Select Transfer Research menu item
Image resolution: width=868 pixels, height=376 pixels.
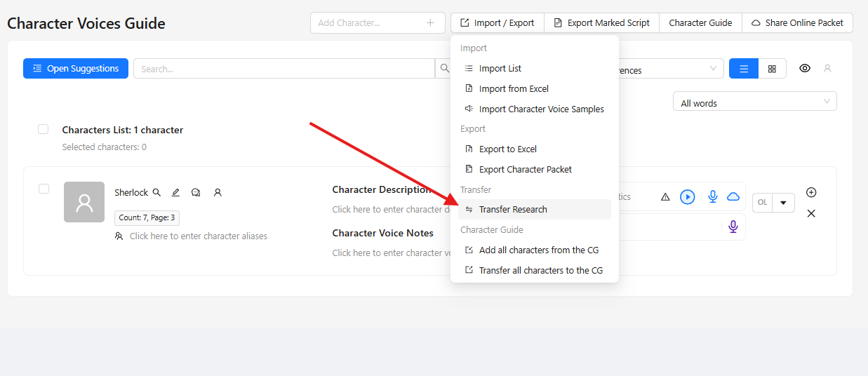(x=513, y=210)
